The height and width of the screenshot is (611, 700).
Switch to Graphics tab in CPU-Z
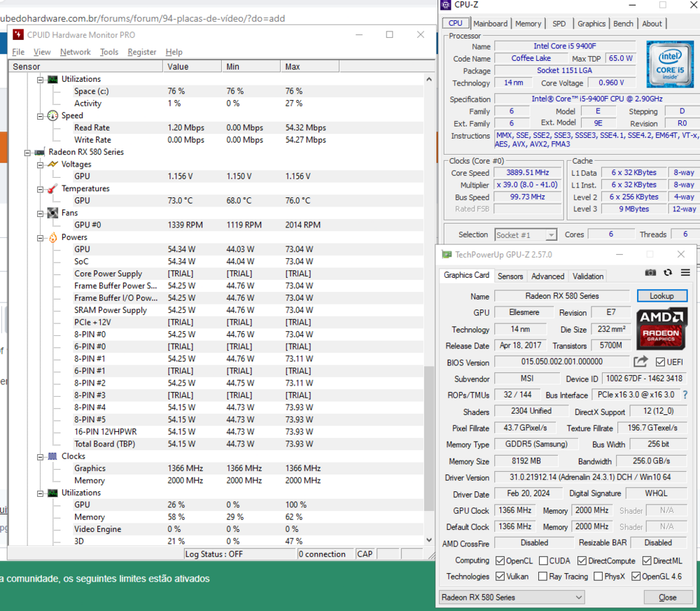(x=591, y=24)
